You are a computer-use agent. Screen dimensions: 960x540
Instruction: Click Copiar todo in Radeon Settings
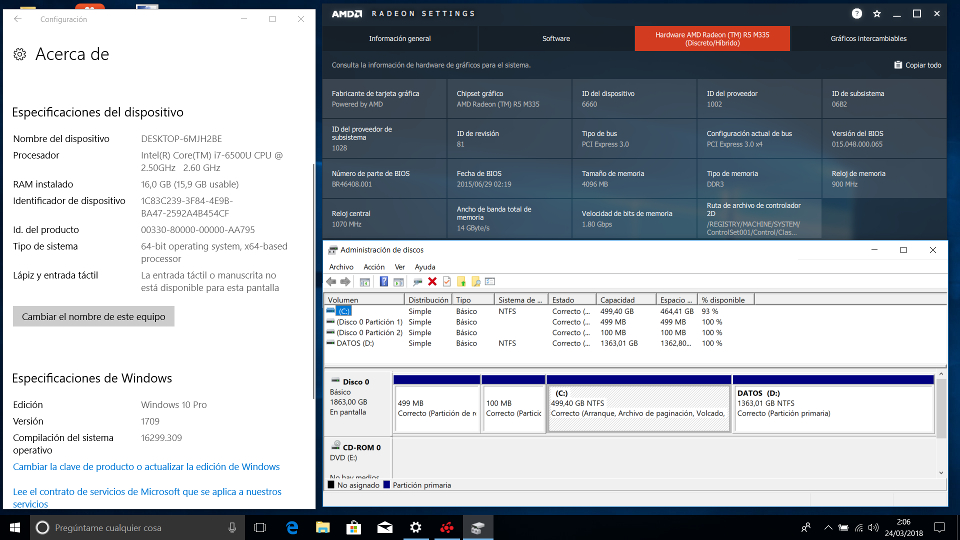[917, 65]
